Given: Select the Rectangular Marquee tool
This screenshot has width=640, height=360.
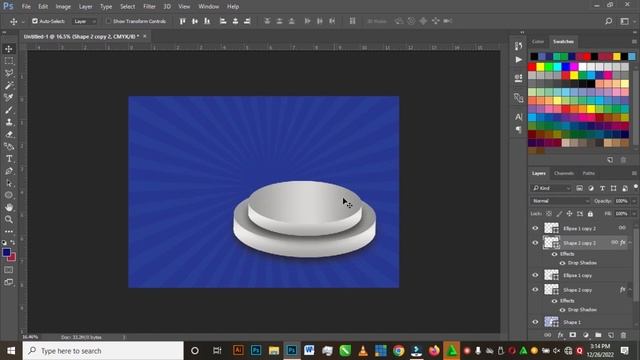Looking at the screenshot, I should [x=9, y=61].
